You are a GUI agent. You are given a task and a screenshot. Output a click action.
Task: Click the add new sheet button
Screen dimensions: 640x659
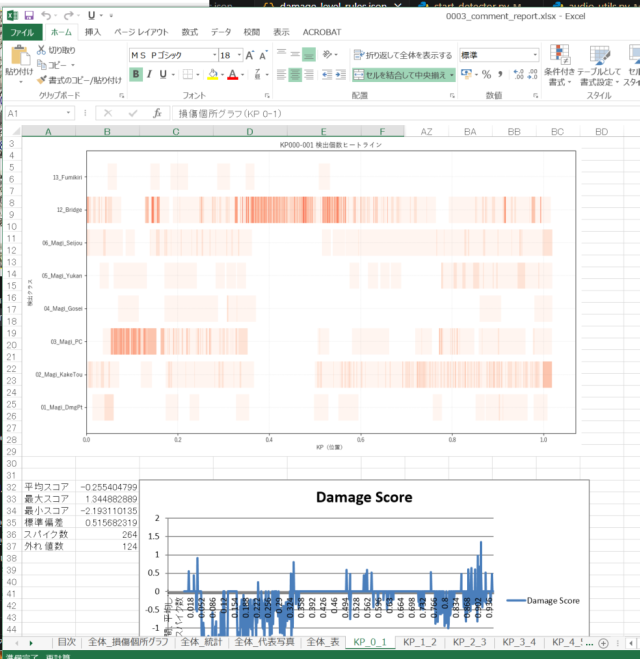coord(603,642)
